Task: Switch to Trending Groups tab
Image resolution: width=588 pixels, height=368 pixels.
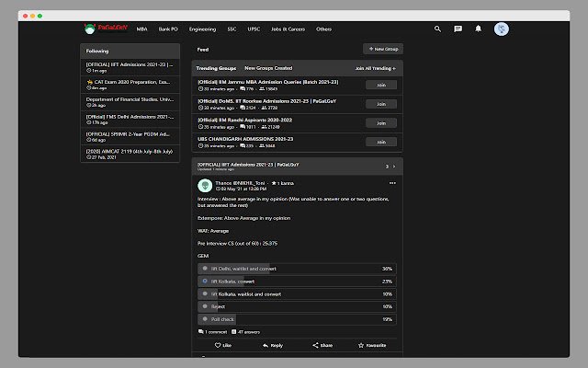Action: click(x=216, y=68)
